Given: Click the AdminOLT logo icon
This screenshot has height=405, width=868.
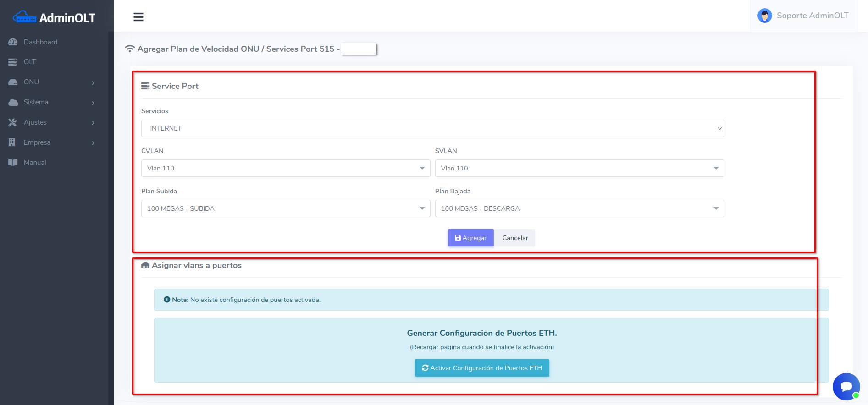Looking at the screenshot, I should tap(25, 17).
